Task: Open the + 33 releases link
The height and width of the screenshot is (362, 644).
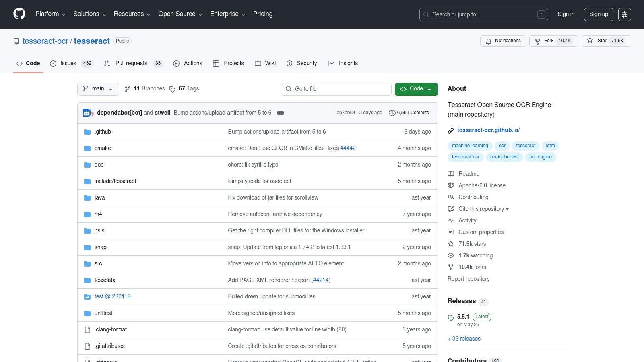Action: (464, 339)
